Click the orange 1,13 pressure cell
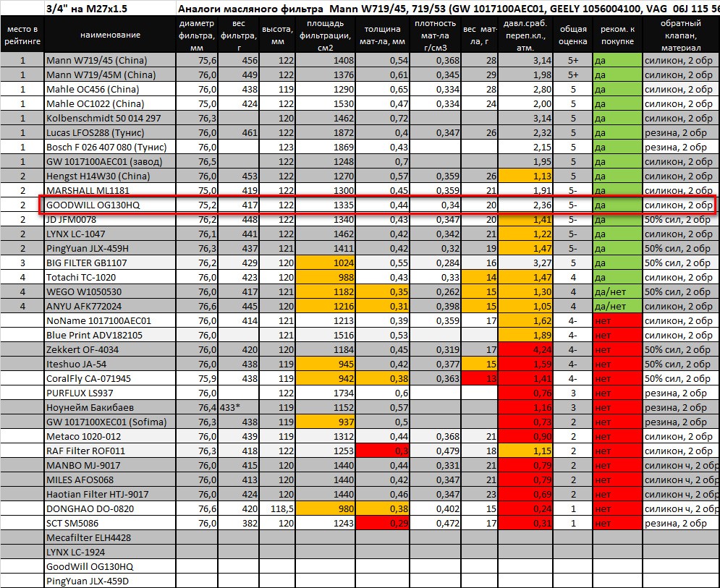Viewport: 720px width, 588px height. pyautogui.click(x=526, y=176)
